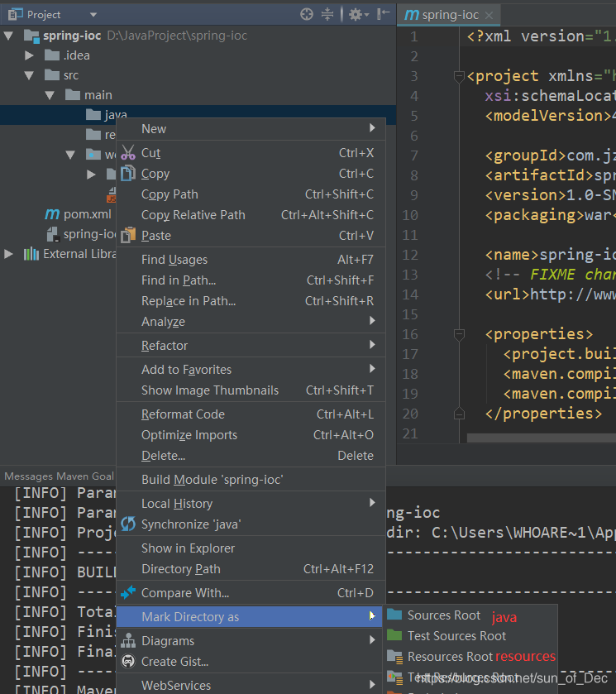Close the spring-ioc editor tab
Screen dimensions: 616x694
489,15
